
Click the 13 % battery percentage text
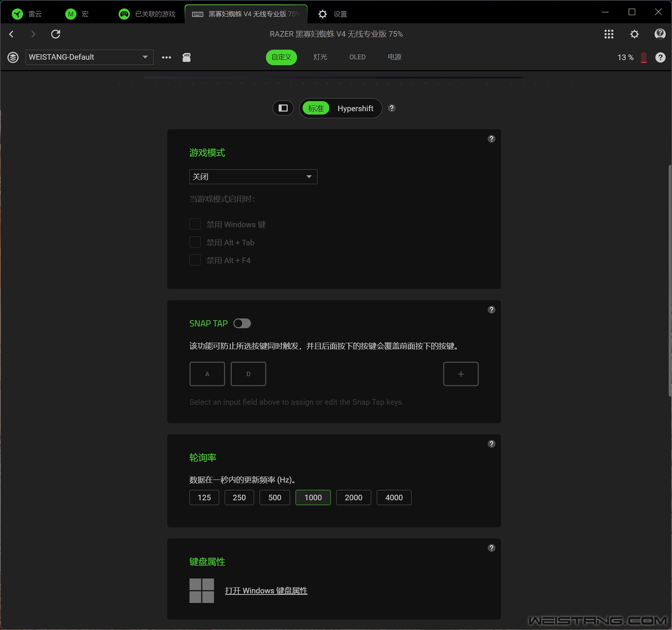point(625,57)
